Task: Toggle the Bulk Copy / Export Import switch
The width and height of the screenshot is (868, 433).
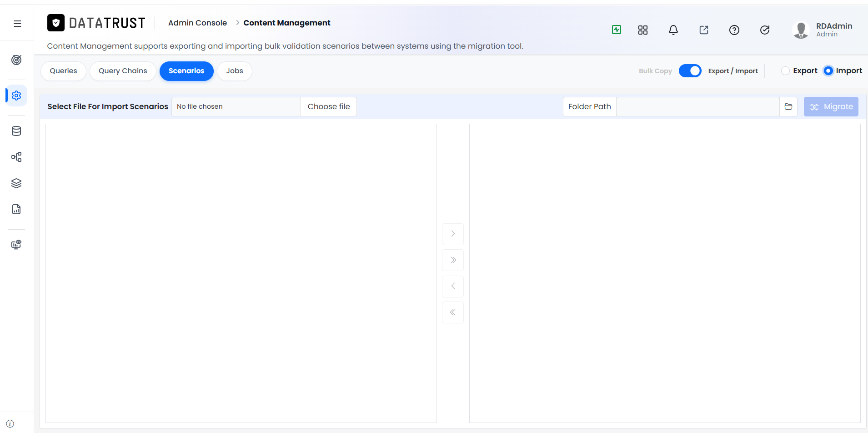Action: pos(690,71)
